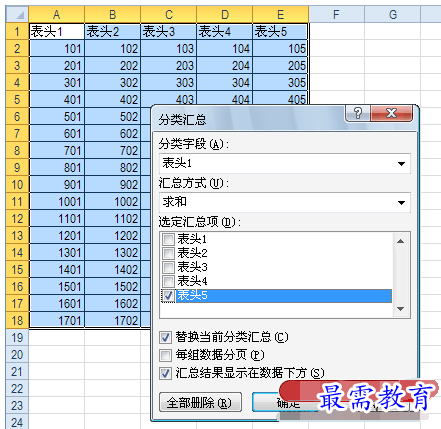Click cell with value 1302
441x429 pixels.
(x=113, y=253)
